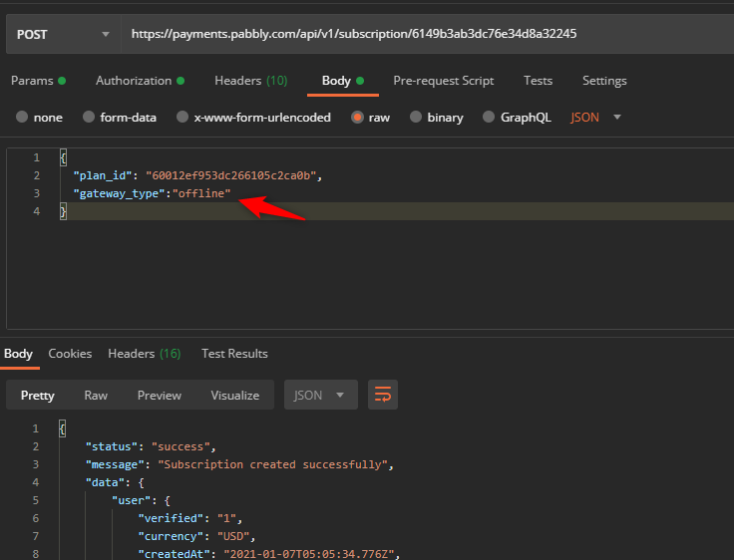This screenshot has width=734, height=560.
Task: Open the POST method dropdown
Action: click(x=63, y=34)
